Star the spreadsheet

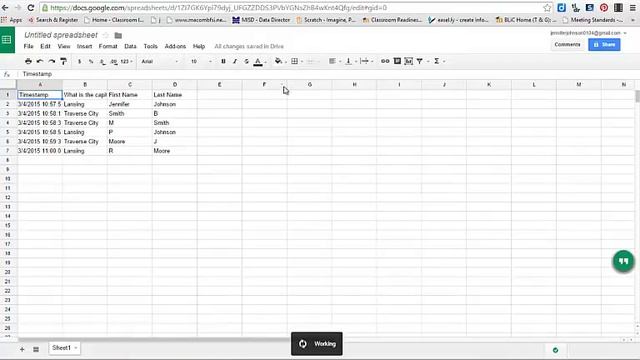tap(106, 35)
